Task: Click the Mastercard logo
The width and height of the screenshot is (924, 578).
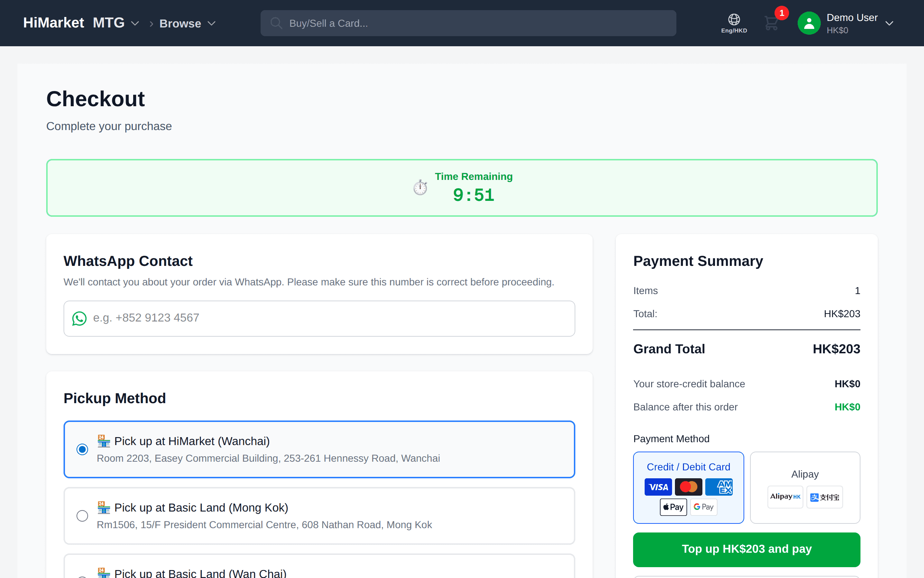Action: tap(688, 487)
